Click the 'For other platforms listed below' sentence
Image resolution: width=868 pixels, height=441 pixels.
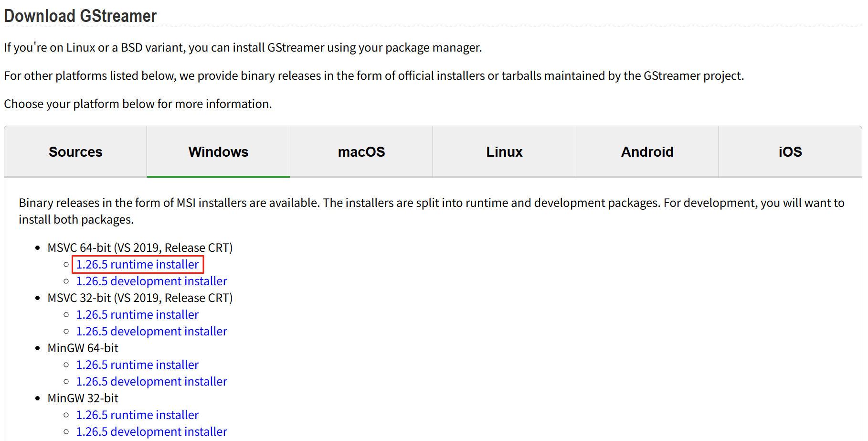coord(374,75)
